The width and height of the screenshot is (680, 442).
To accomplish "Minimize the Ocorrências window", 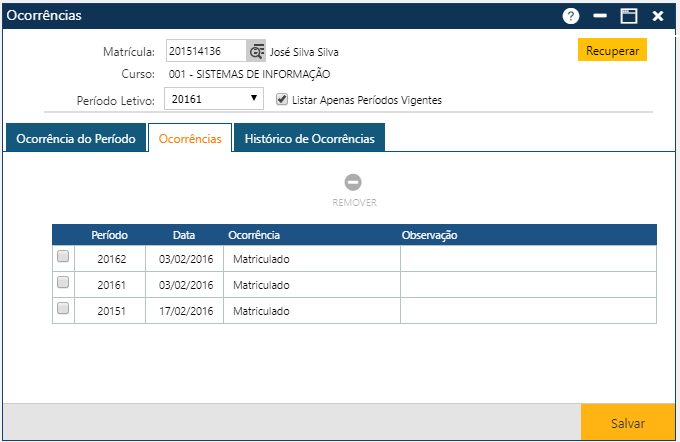I will [x=600, y=16].
